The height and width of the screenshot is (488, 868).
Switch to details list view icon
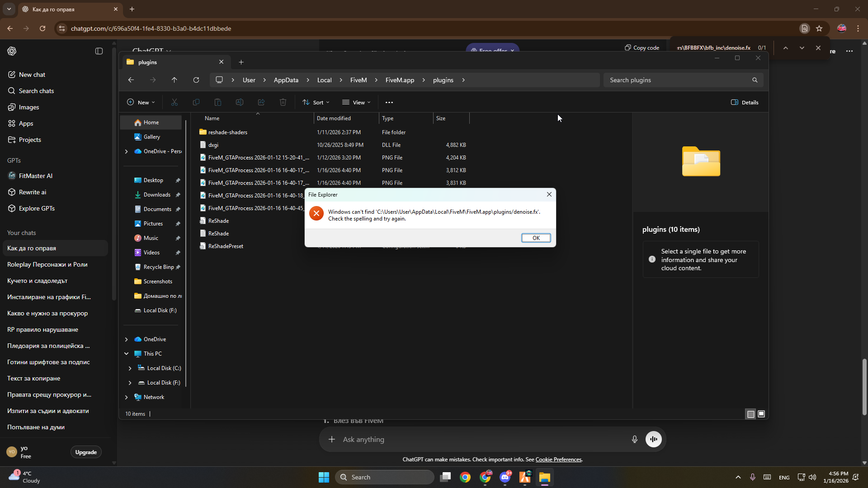pos(750,414)
